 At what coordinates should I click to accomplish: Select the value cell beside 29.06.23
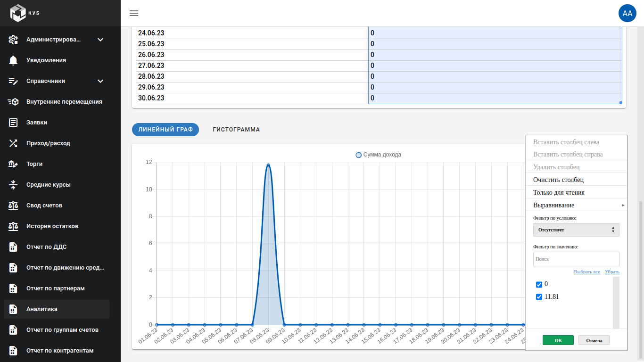(x=495, y=87)
